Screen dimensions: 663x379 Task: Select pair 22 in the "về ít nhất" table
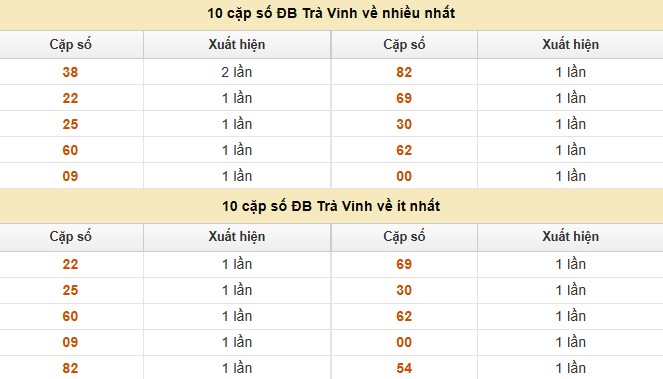pyautogui.click(x=70, y=264)
